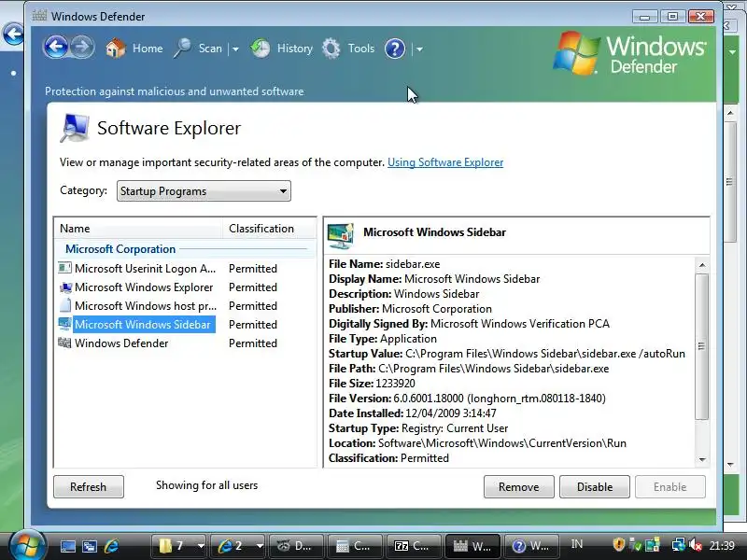
Task: Sort list by the Name column header
Action: [x=138, y=229]
